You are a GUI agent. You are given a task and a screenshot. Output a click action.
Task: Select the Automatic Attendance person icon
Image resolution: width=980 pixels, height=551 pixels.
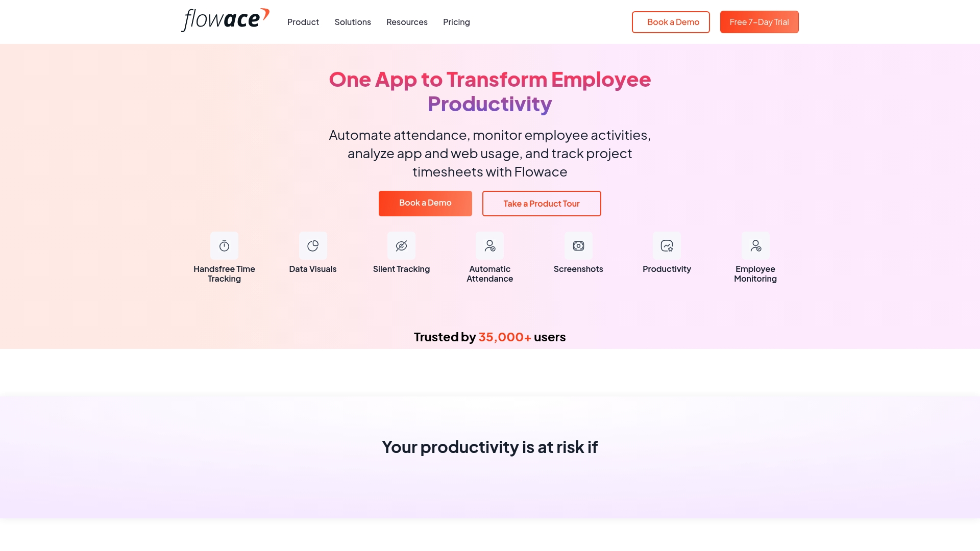pyautogui.click(x=489, y=245)
